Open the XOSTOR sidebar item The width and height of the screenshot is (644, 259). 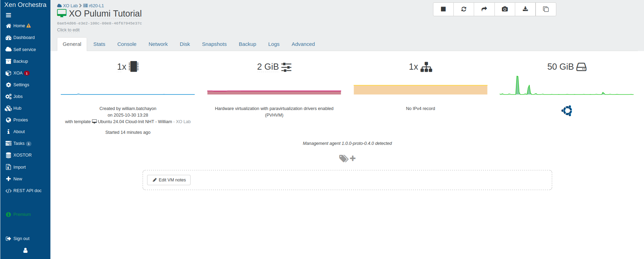(22, 155)
